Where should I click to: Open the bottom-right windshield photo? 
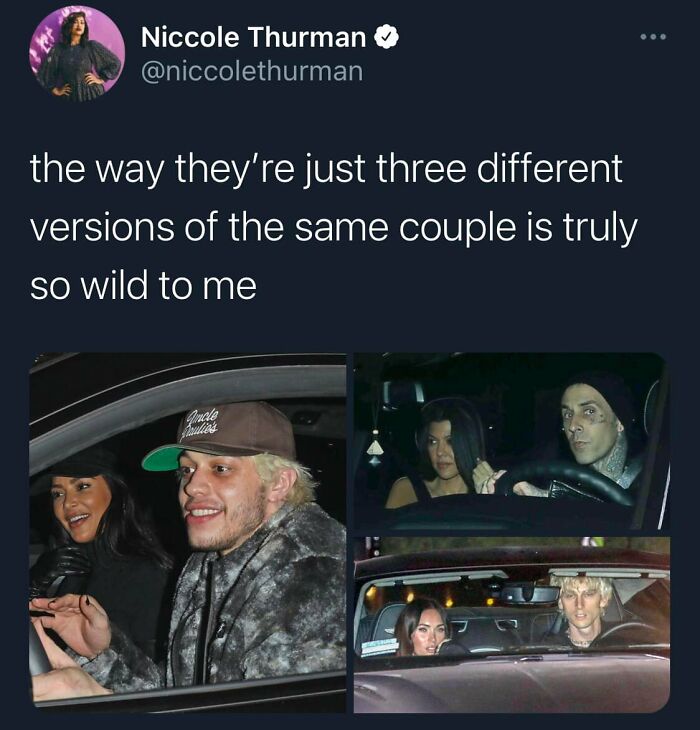coord(512,625)
